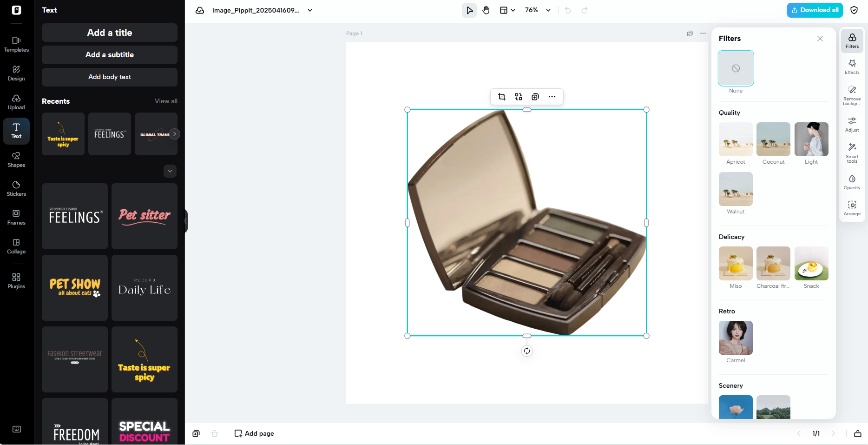Click the duplicate page icon in bottom bar
This screenshot has width=868, height=445.
point(196,433)
